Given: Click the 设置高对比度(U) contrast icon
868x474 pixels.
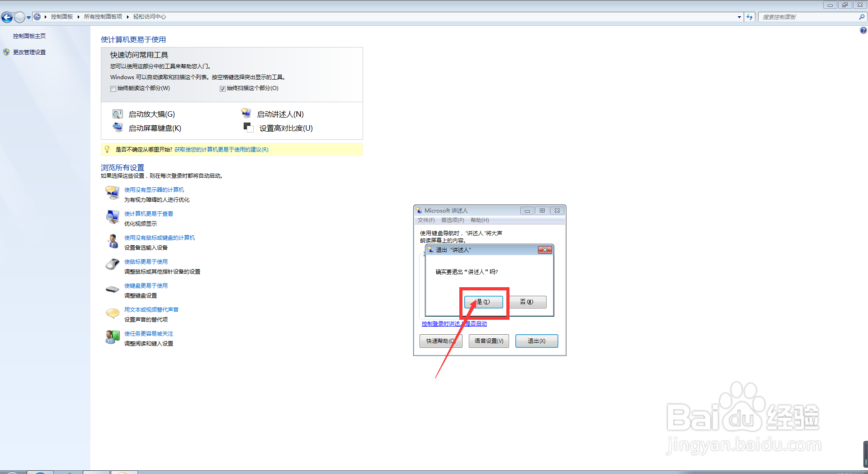Looking at the screenshot, I should click(x=248, y=127).
